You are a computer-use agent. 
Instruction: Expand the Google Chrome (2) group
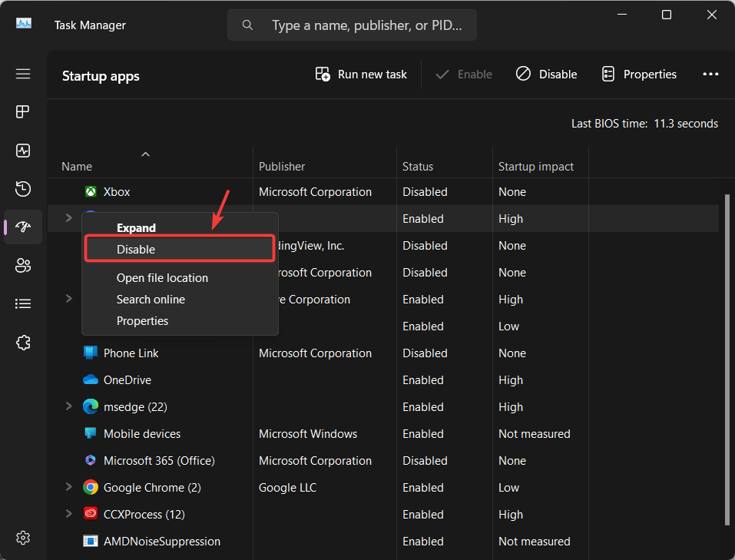click(68, 487)
